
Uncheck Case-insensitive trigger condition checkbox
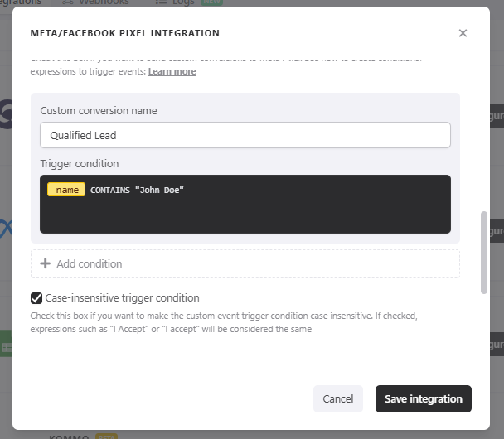[36, 298]
